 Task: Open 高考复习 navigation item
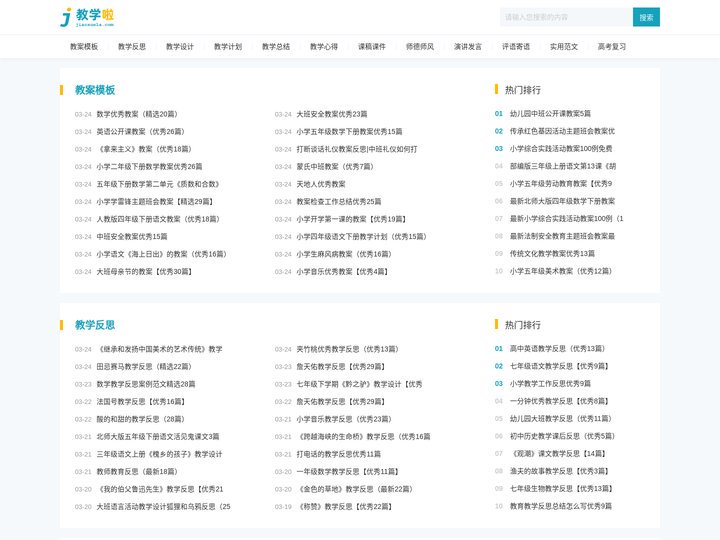click(x=612, y=46)
